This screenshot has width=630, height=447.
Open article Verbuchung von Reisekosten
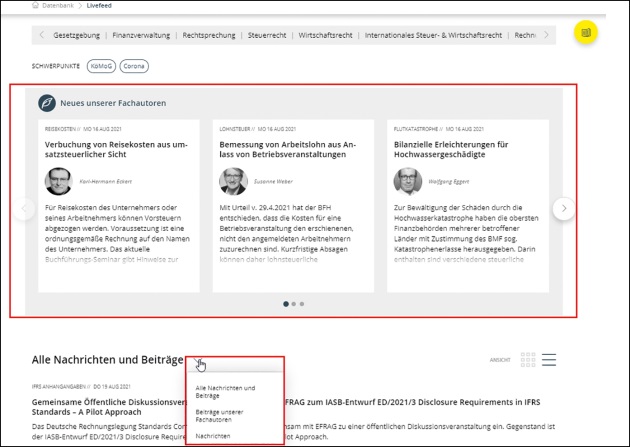coord(115,150)
